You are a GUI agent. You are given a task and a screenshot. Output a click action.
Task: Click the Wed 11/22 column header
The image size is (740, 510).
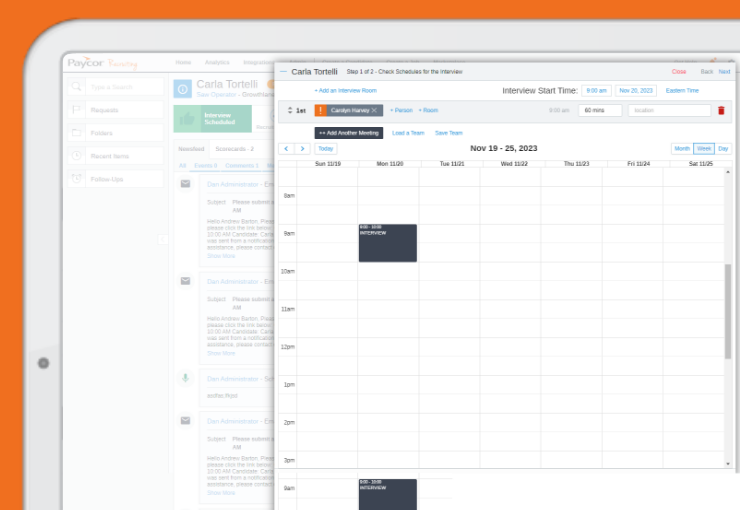click(514, 164)
